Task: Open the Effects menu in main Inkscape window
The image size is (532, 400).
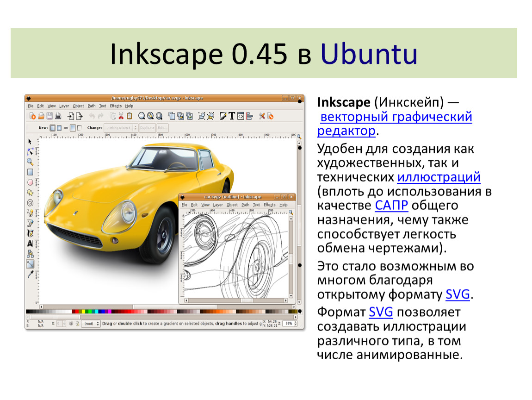Action: tap(116, 106)
